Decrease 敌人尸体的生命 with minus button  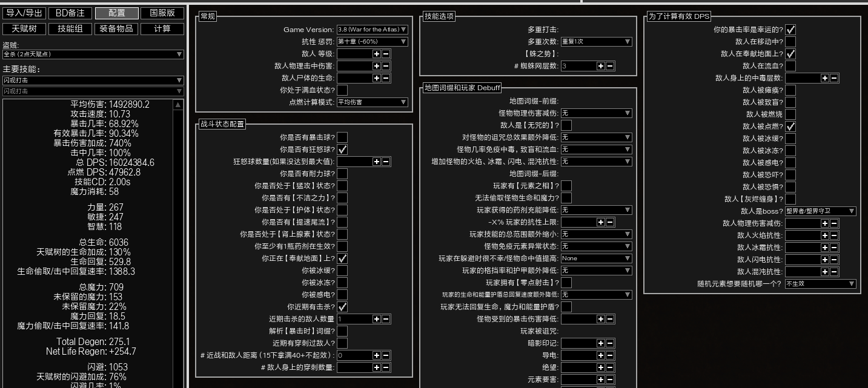[386, 78]
